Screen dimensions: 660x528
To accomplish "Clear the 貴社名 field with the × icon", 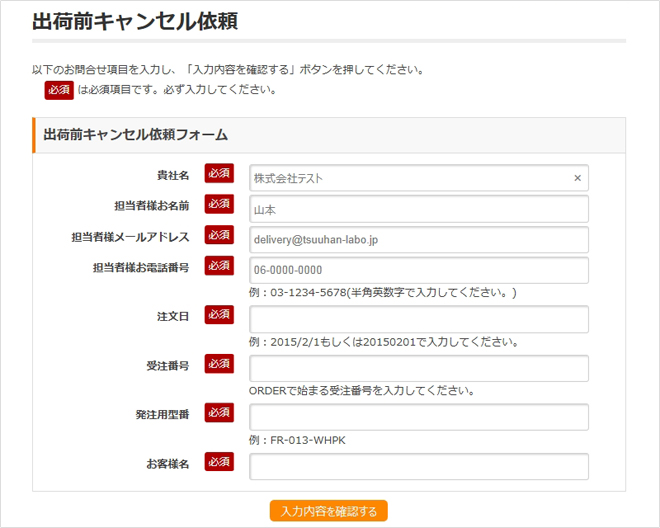I will coord(577,178).
